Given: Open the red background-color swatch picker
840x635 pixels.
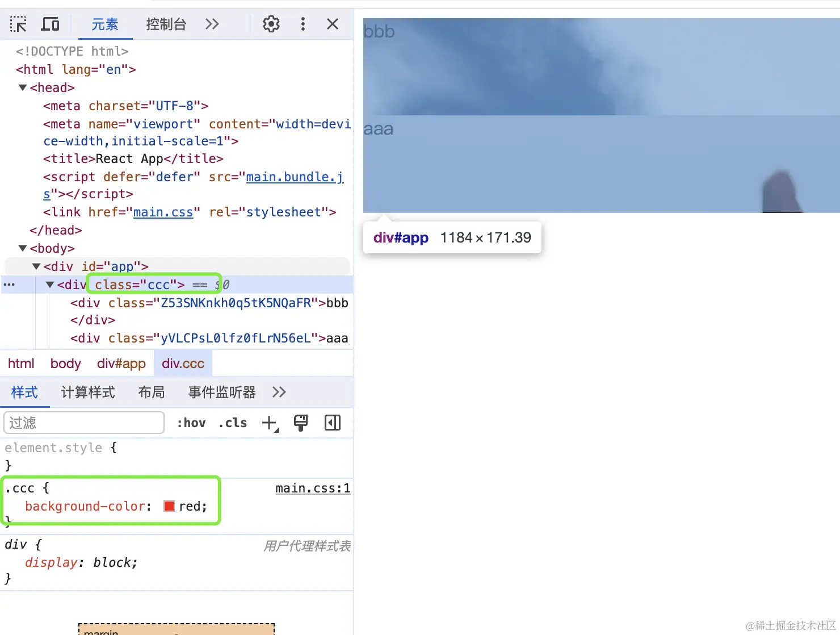Looking at the screenshot, I should (169, 506).
